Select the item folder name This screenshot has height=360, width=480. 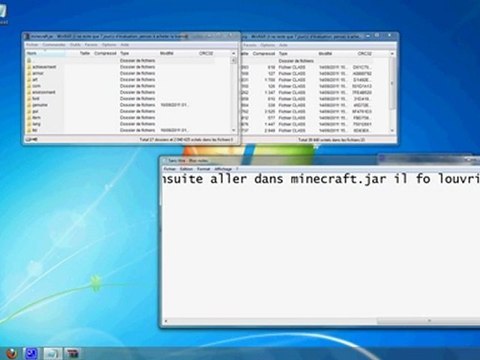(x=36, y=118)
